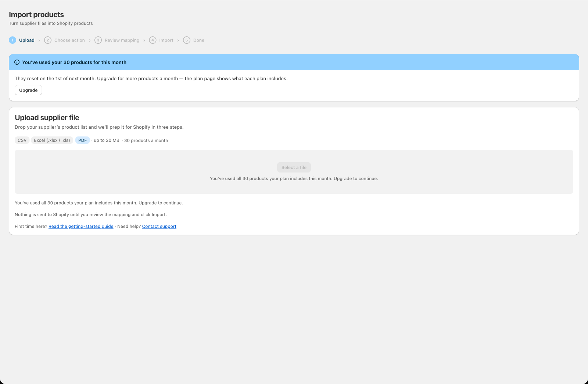Click the Upgrade button
The width and height of the screenshot is (588, 384).
pos(28,90)
